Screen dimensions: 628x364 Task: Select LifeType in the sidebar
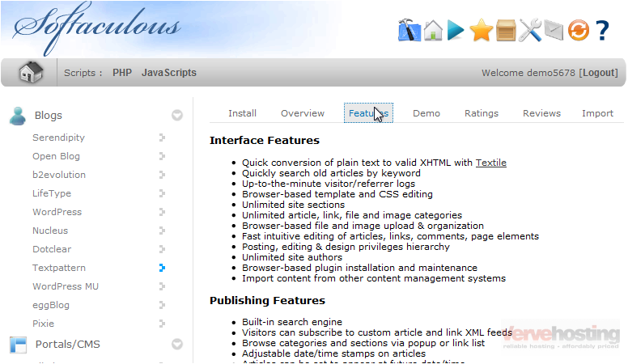click(52, 193)
